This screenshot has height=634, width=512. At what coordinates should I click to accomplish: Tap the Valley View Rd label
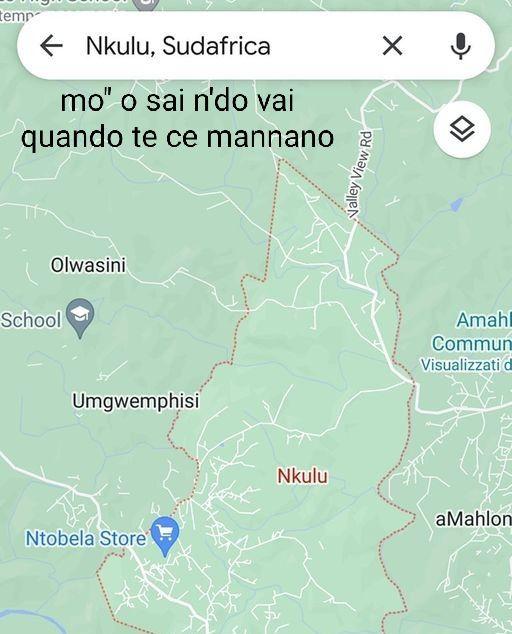(x=359, y=175)
